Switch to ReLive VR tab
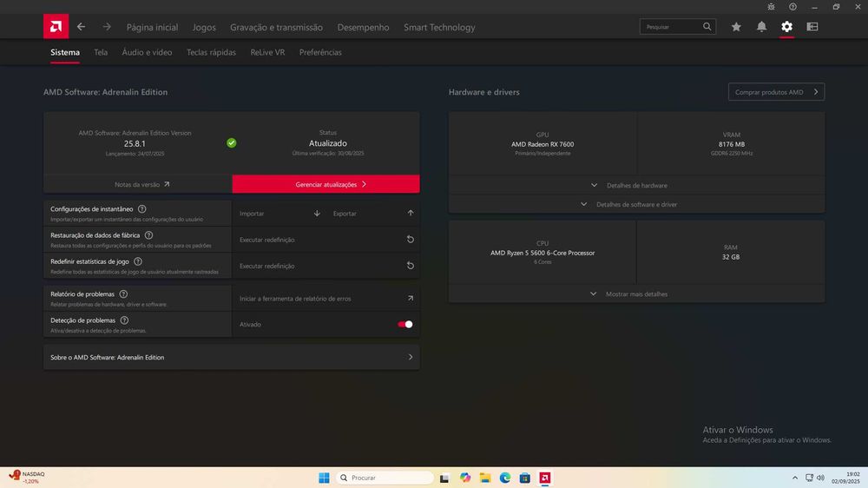Screen dimensions: 868x488 click(x=267, y=52)
